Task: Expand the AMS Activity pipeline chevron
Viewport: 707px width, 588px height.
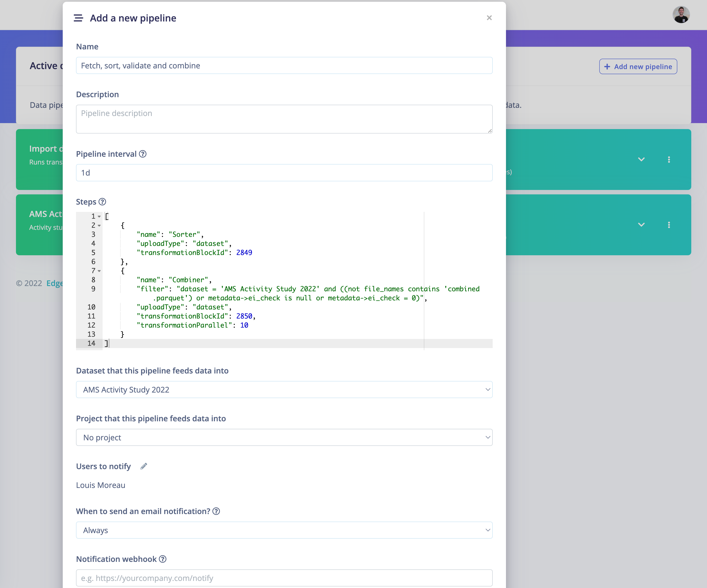Action: tap(641, 225)
